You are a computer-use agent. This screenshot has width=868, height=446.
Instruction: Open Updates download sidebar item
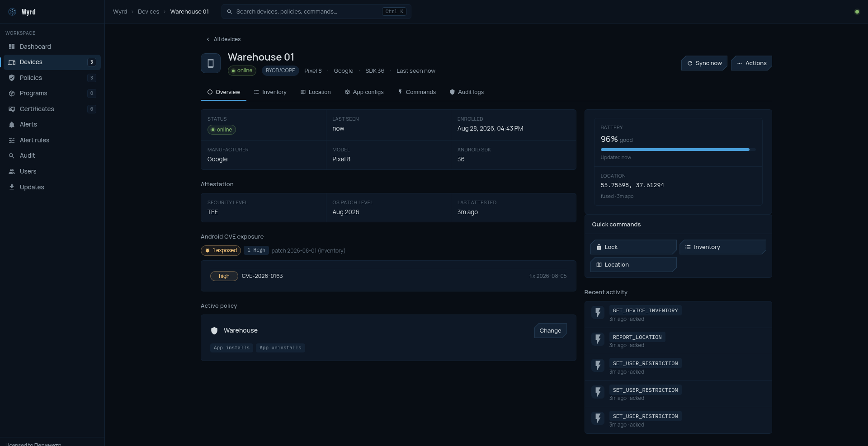point(52,187)
